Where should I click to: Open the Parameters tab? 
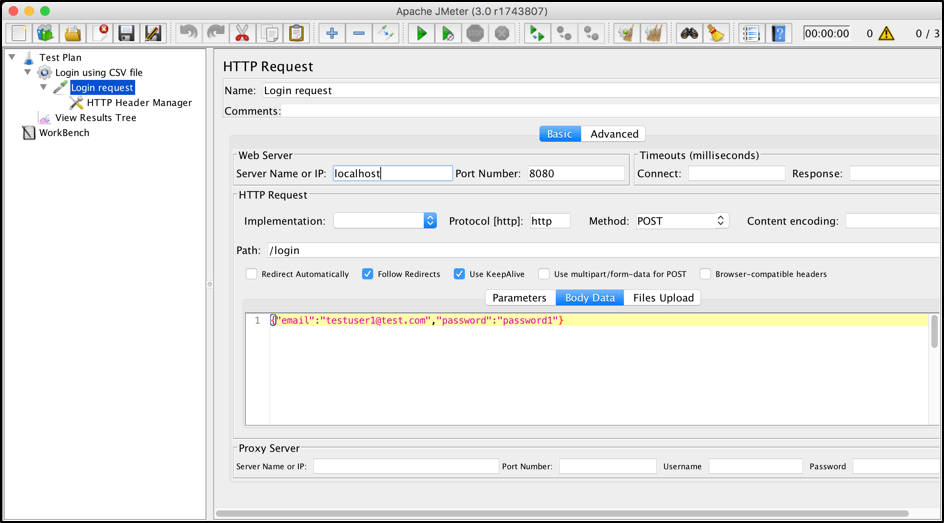click(x=520, y=298)
